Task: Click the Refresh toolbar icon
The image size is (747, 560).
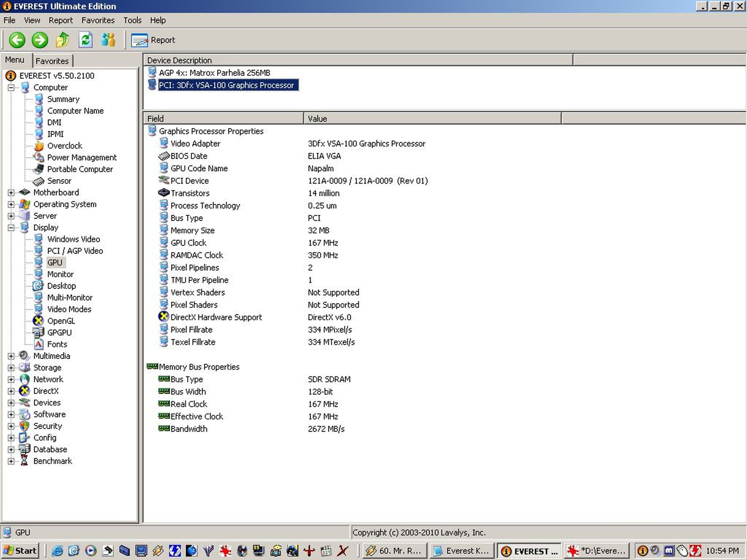Action: (x=85, y=40)
